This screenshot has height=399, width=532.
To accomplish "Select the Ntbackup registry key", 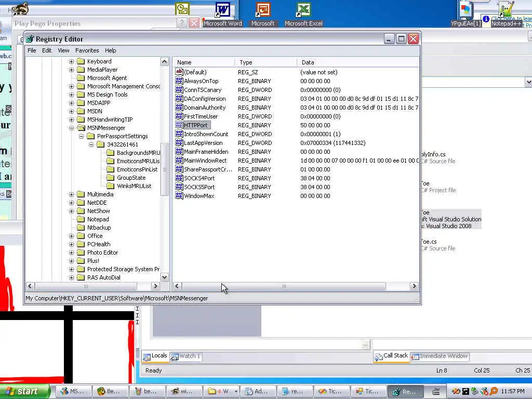I will [x=99, y=228].
